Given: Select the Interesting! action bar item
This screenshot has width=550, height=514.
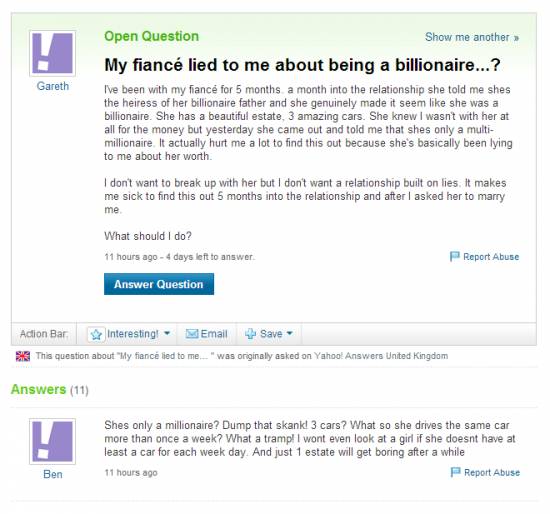Looking at the screenshot, I should (x=129, y=334).
